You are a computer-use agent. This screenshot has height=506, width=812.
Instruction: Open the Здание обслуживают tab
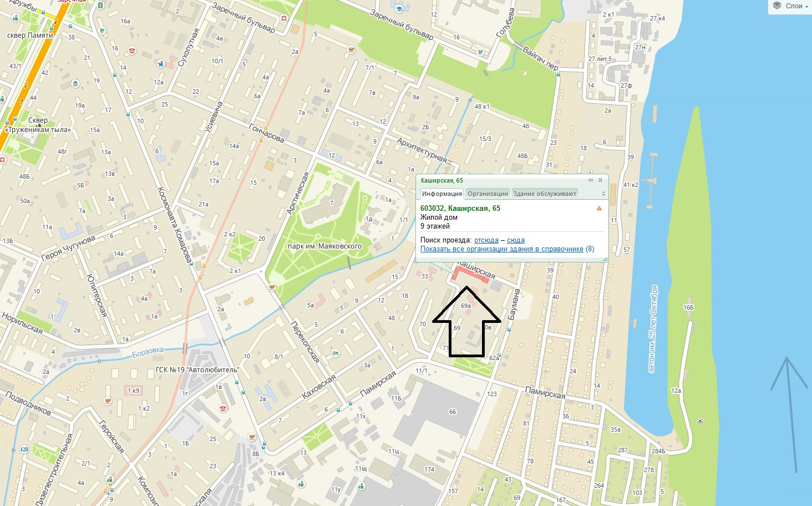coord(545,194)
